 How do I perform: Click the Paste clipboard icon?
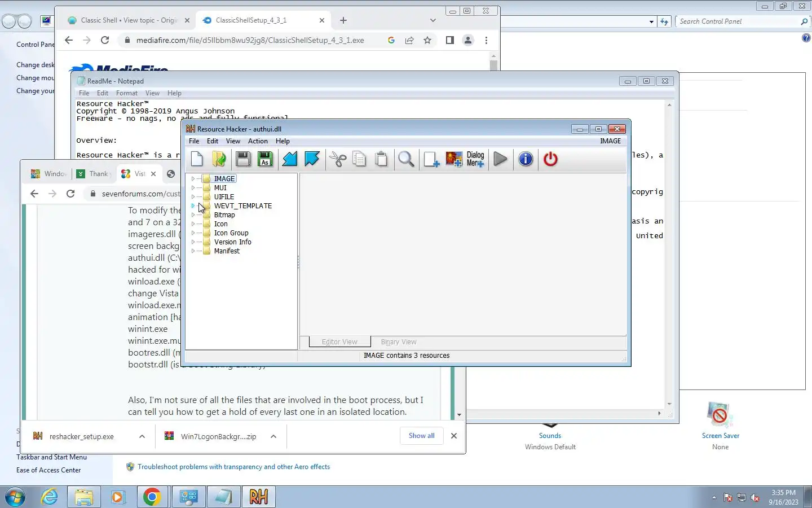click(x=382, y=159)
